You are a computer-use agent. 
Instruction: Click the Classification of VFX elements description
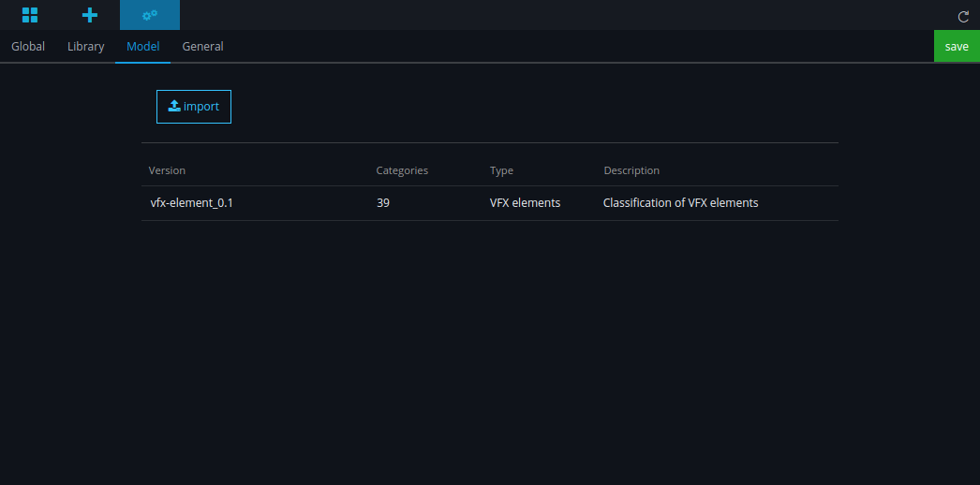tap(680, 203)
